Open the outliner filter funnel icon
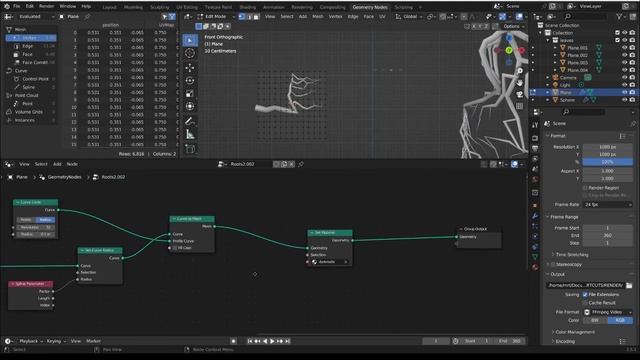The image size is (640, 360). click(620, 17)
